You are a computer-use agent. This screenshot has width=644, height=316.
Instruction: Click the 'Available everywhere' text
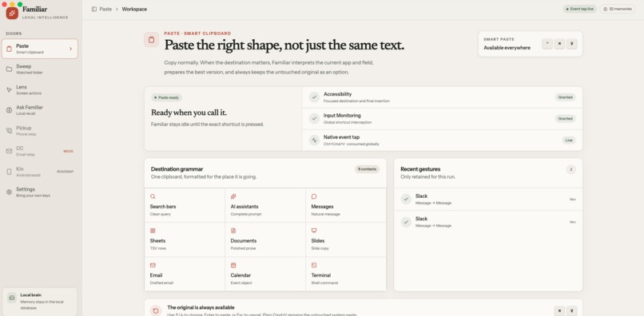507,48
